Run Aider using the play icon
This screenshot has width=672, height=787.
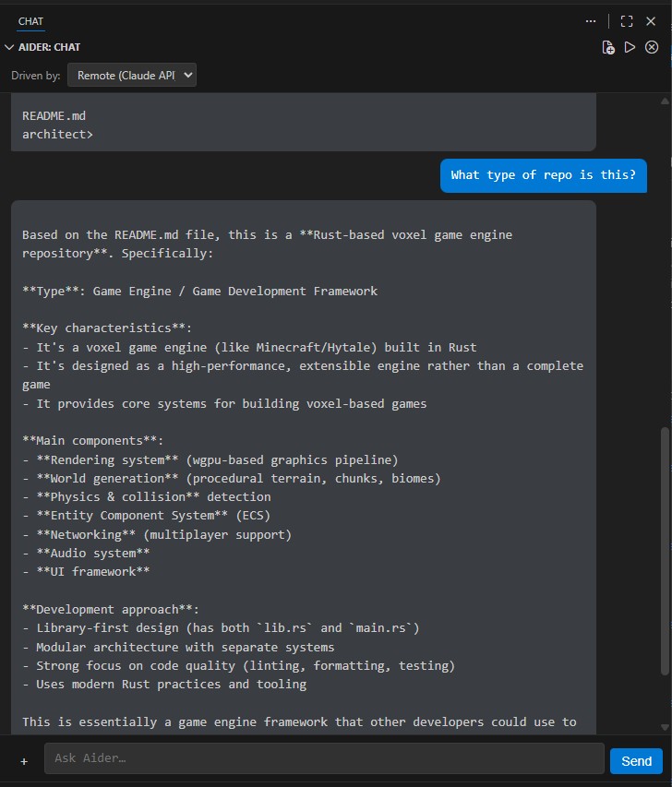[630, 47]
